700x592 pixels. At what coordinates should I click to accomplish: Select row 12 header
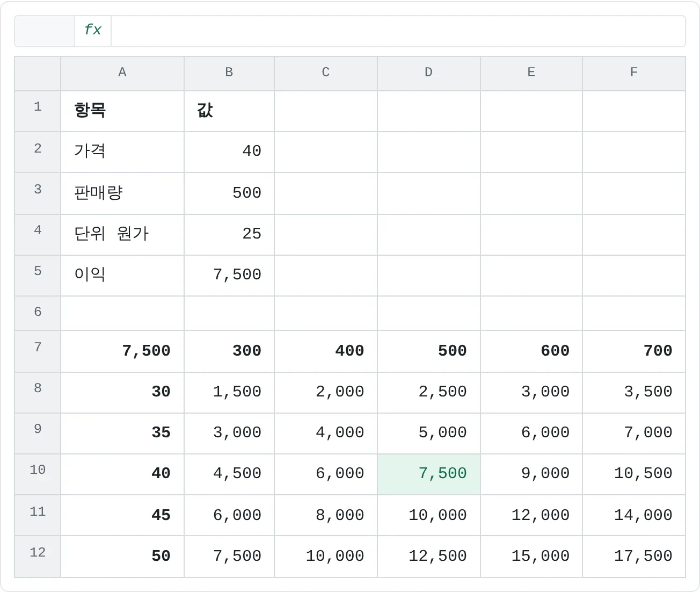pos(38,557)
